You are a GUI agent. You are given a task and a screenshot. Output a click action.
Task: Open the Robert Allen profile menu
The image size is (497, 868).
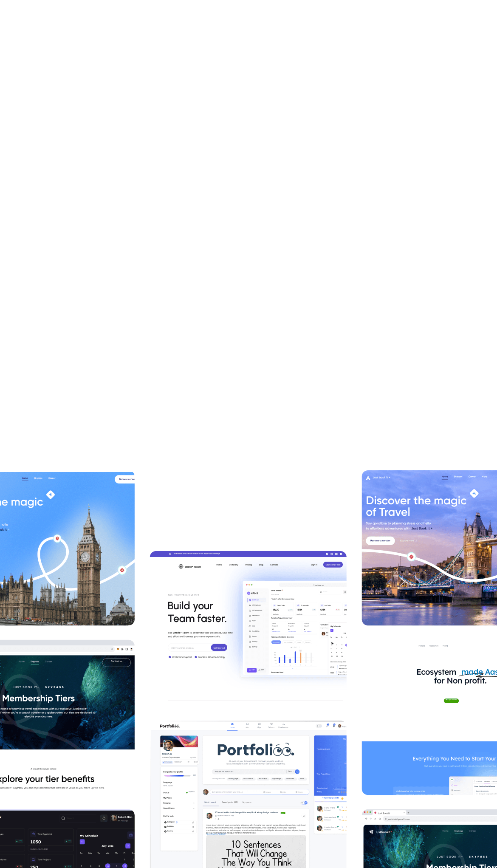coord(122,818)
